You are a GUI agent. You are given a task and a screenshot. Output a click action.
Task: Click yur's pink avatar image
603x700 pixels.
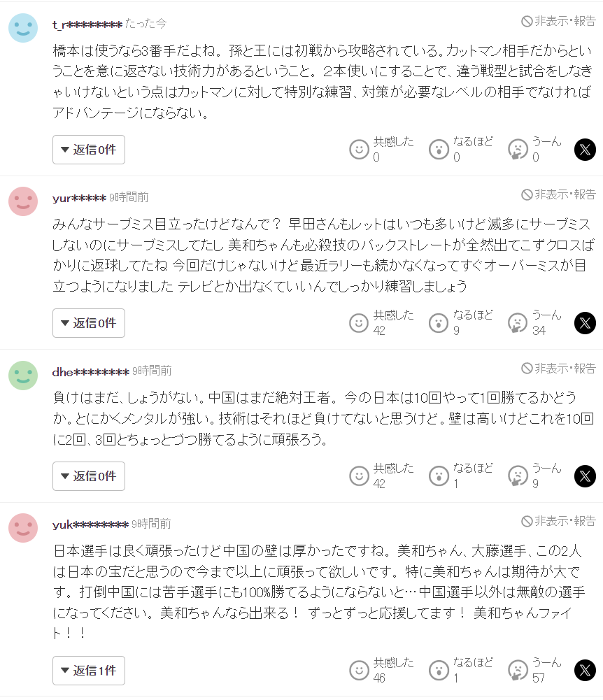23,201
